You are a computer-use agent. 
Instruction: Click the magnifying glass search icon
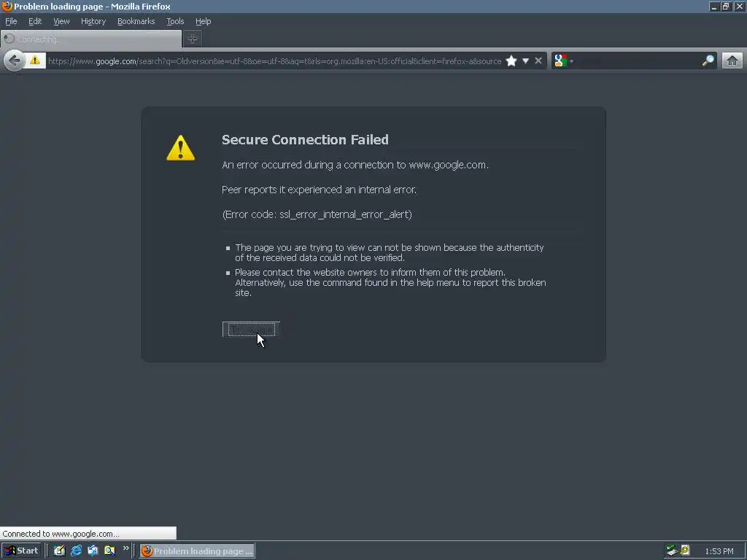(x=708, y=61)
